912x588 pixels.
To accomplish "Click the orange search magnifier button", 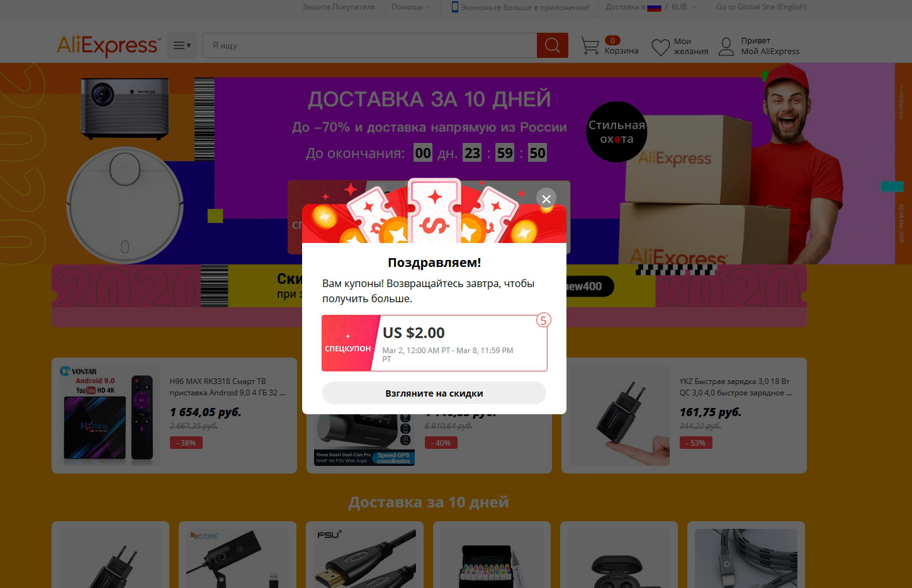I will 552,45.
